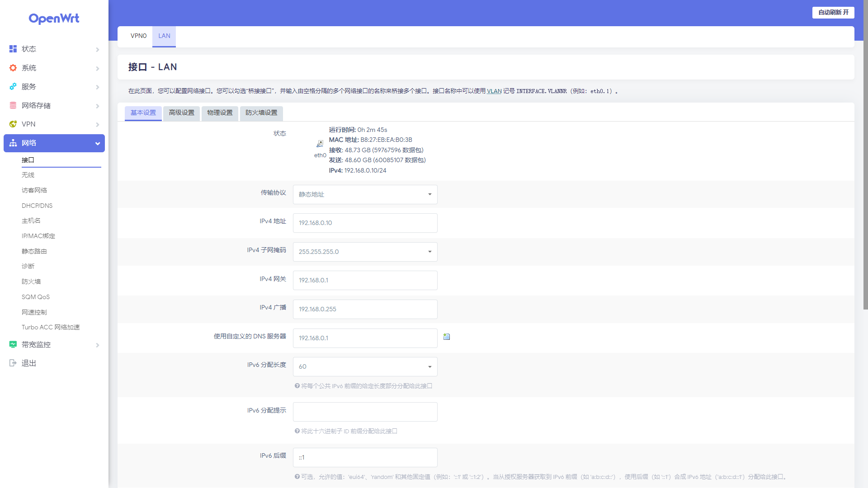Image resolution: width=868 pixels, height=488 pixels.
Task: Switch to the 防火墙设置 tab
Action: 261,113
